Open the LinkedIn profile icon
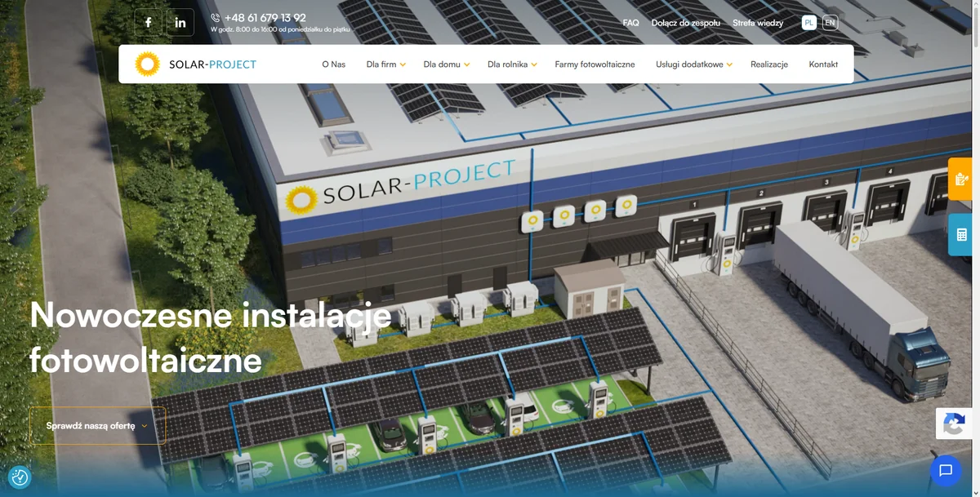 180,22
